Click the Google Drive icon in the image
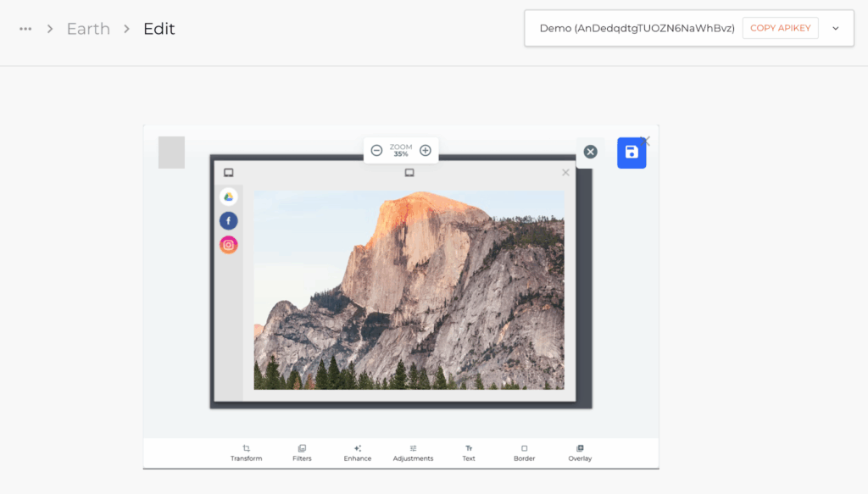Viewport: 868px width, 494px height. coord(229,197)
